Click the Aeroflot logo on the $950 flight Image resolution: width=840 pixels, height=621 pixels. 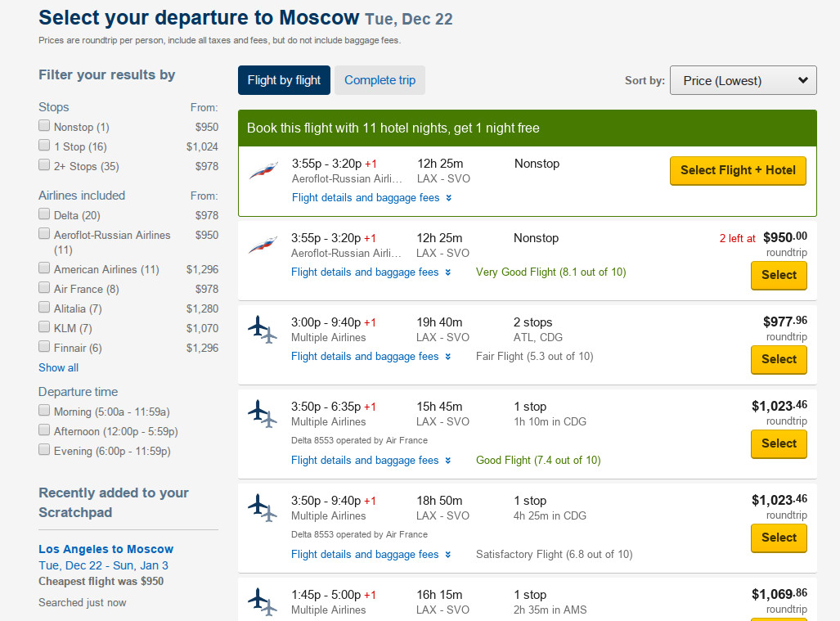(x=263, y=245)
